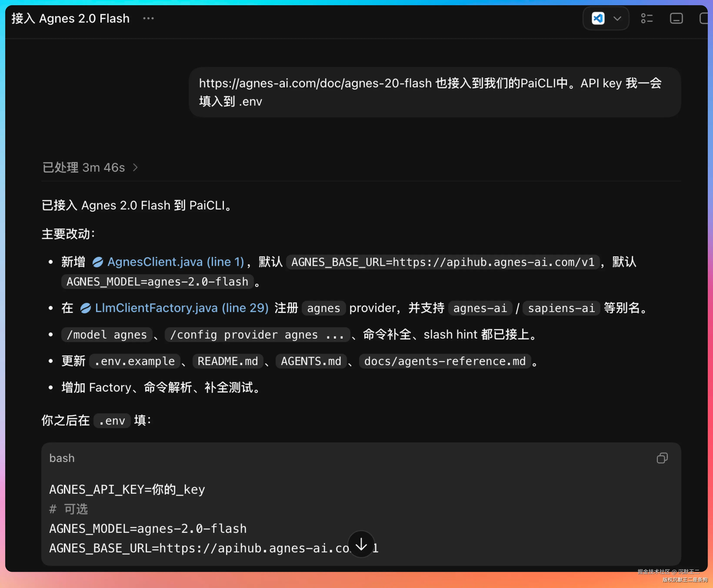
Task: Click the chat title '接入 Agnes 2.0 Flash'
Action: pos(70,18)
